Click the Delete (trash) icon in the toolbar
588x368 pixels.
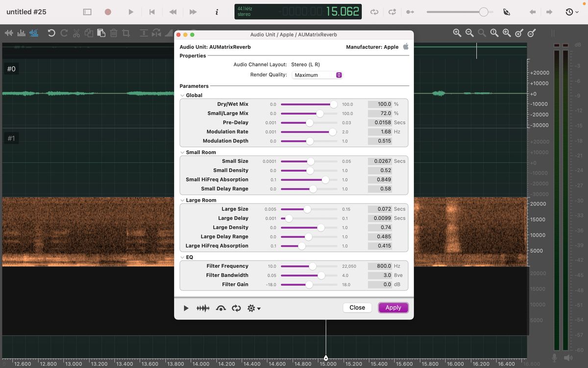pyautogui.click(x=113, y=33)
